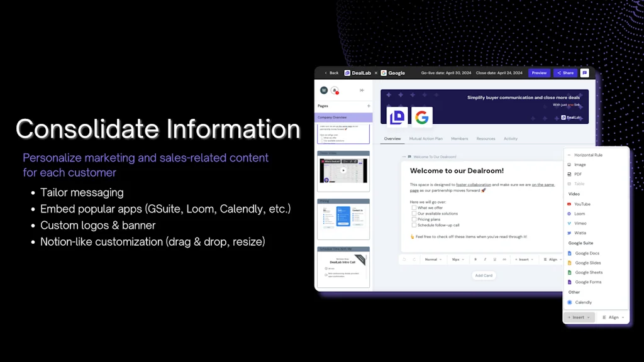This screenshot has height=362, width=644.
Task: Switch to the Mutual Action Plan tab
Action: click(x=426, y=138)
